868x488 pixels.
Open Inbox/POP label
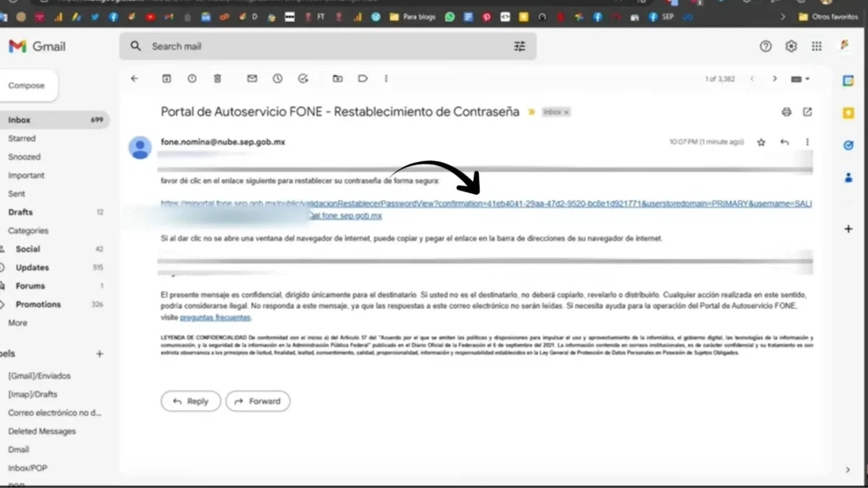point(28,468)
